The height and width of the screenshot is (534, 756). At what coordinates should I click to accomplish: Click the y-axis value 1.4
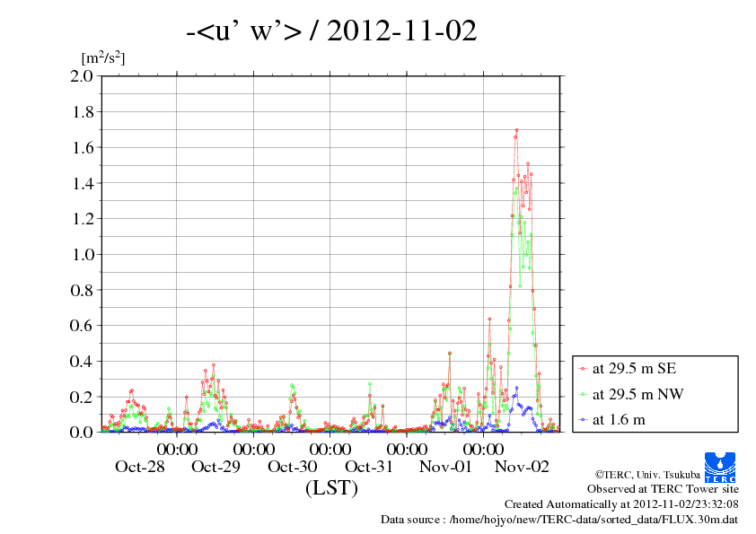tap(83, 183)
